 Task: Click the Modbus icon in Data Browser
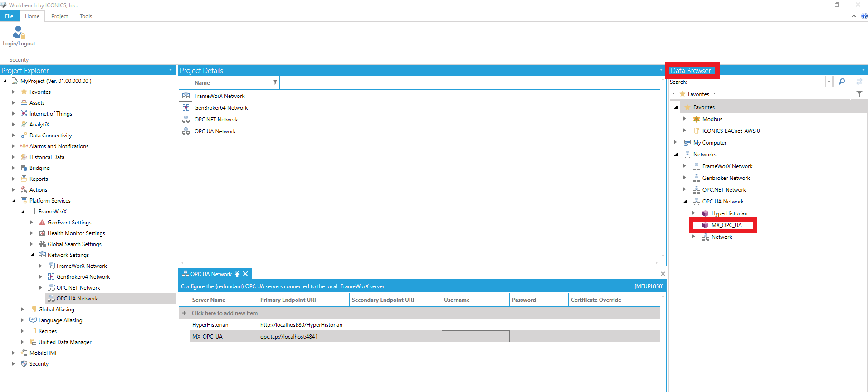coord(697,119)
